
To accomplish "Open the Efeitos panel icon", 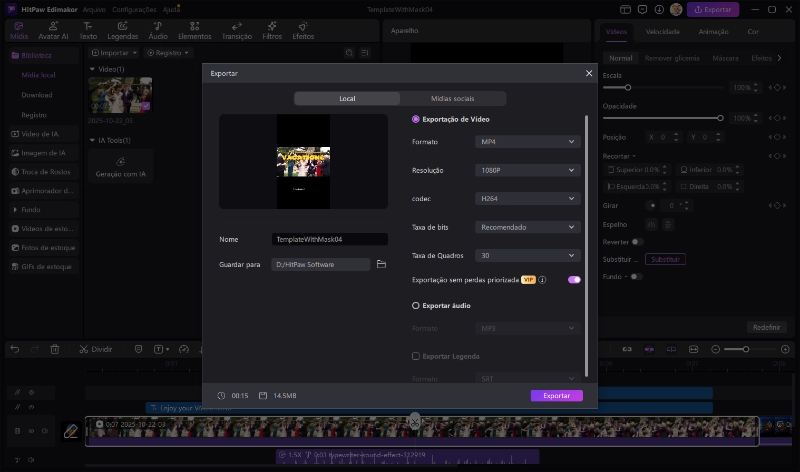I will [x=302, y=30].
